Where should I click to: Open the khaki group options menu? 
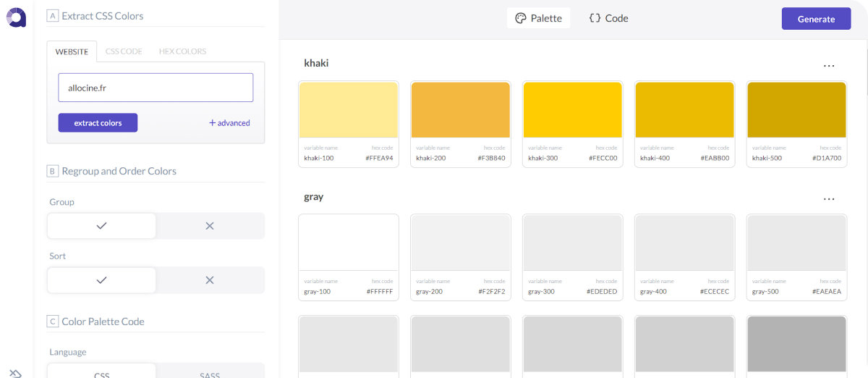point(829,65)
